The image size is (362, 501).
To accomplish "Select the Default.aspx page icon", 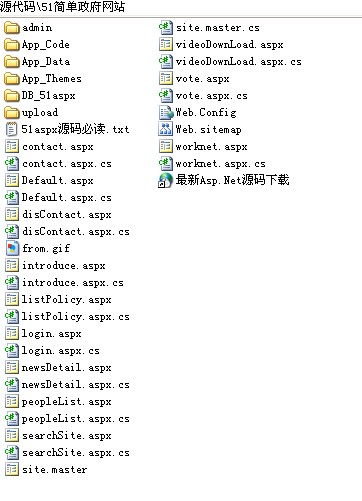I will [x=12, y=181].
